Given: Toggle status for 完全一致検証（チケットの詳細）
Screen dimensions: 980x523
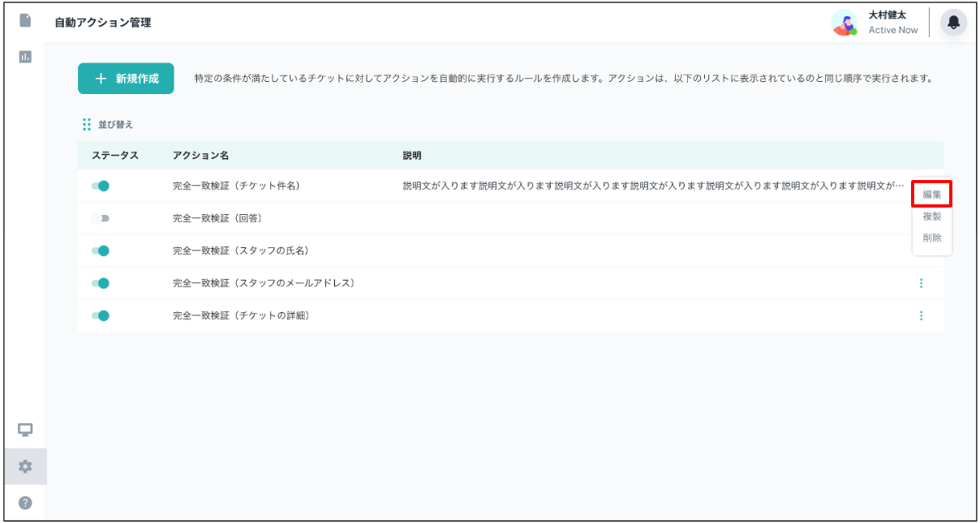Looking at the screenshot, I should [101, 315].
